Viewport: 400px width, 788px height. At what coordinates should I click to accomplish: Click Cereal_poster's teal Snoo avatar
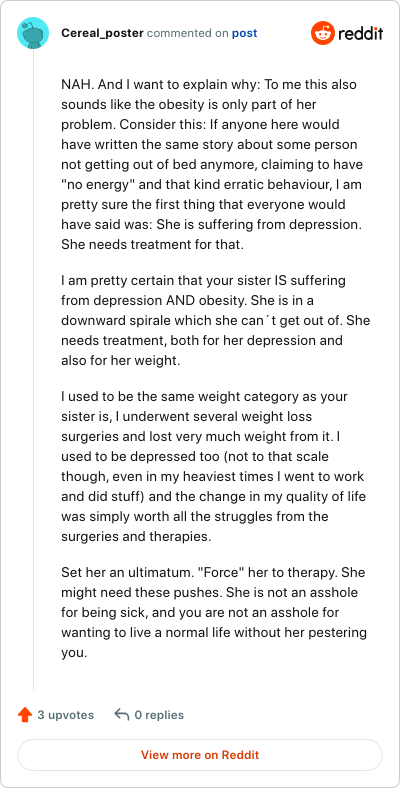click(x=33, y=33)
